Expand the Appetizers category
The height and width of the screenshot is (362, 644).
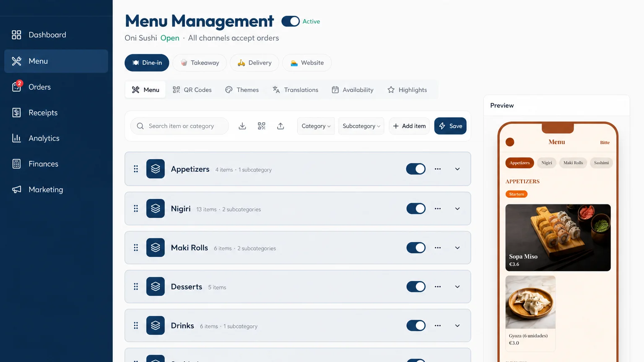(x=457, y=169)
